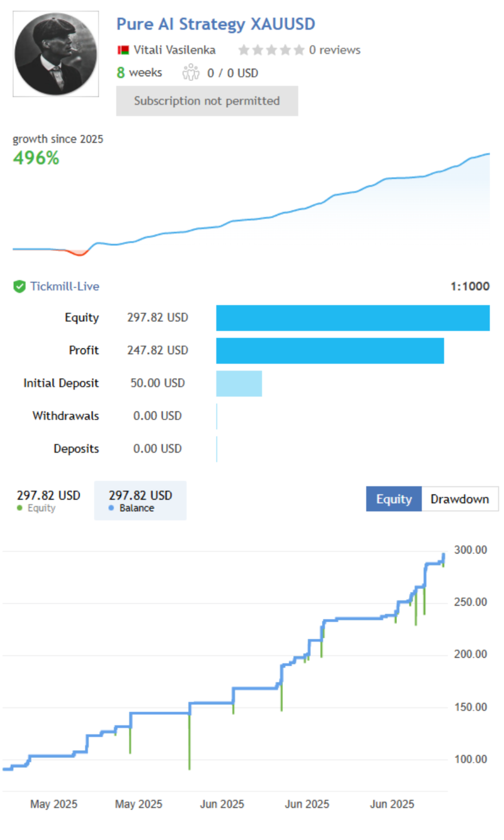Screen dimensions: 504x840
Task: Click the 496% growth percentage
Action: 36,158
